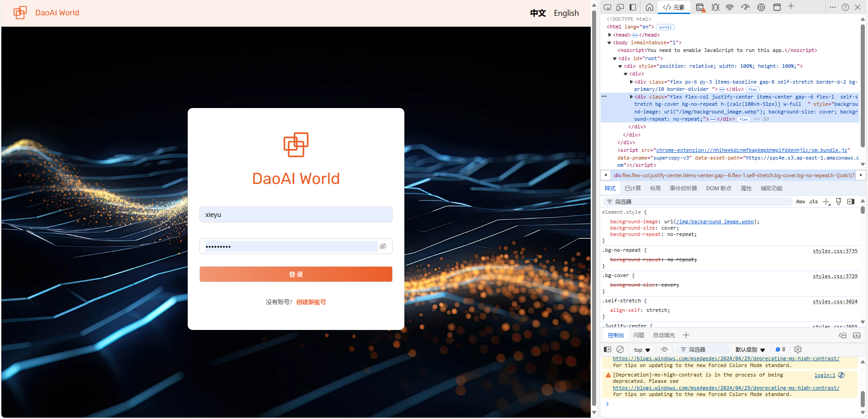This screenshot has width=868, height=419.
Task: Clear the console with the ban icon
Action: (620, 349)
